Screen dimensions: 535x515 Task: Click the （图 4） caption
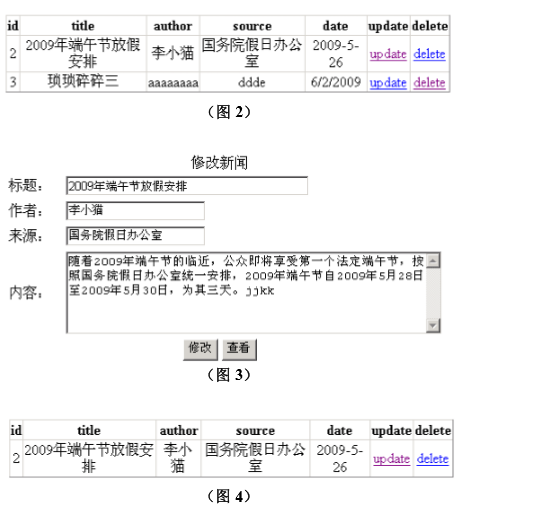(230, 496)
